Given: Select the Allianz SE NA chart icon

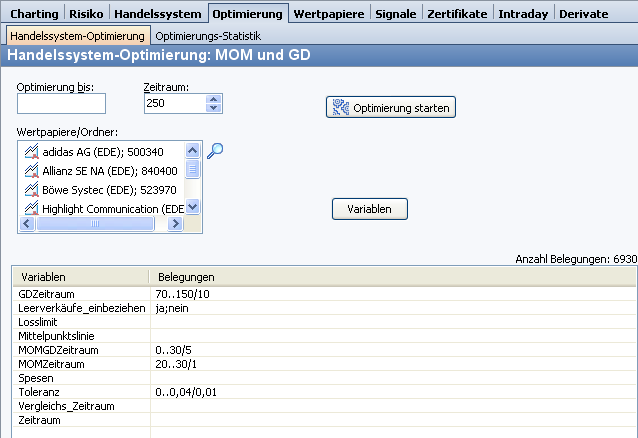Looking at the screenshot, I should [x=31, y=171].
